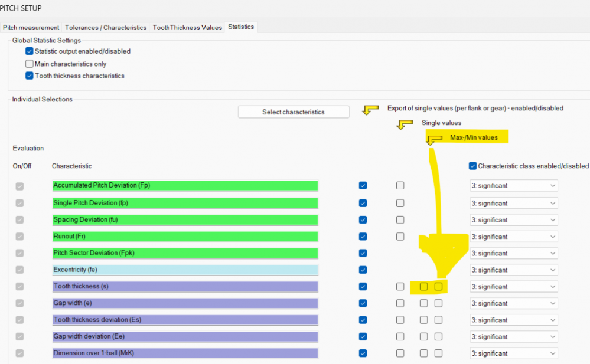Uncheck export checkbox for Runout (Fr)

point(363,237)
